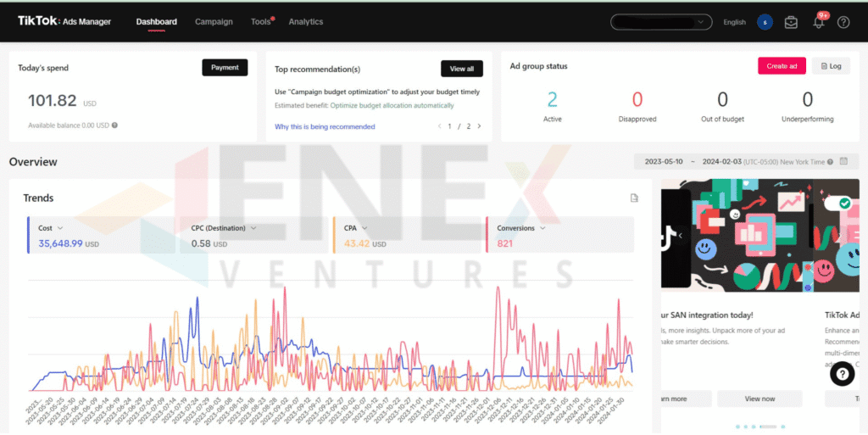The width and height of the screenshot is (868, 435).
Task: Toggle the green switch on banner image
Action: [x=837, y=204]
